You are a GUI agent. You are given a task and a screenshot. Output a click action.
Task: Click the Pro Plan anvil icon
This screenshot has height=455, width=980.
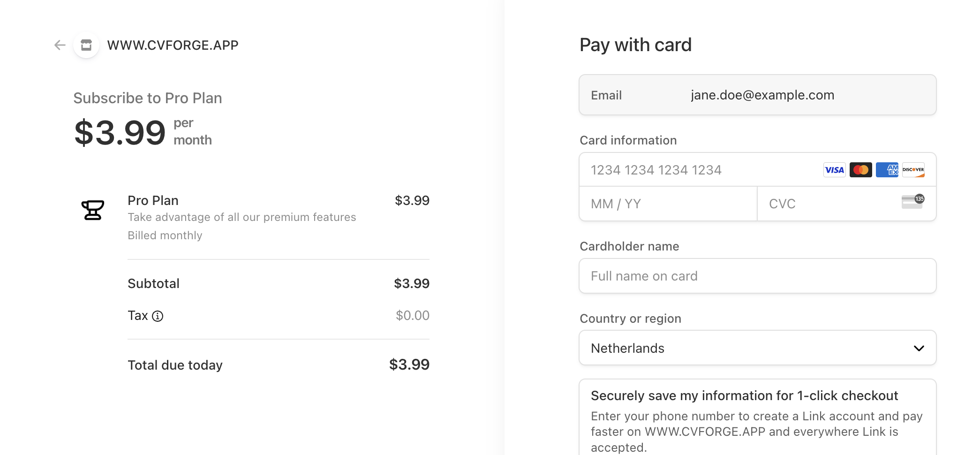93,210
